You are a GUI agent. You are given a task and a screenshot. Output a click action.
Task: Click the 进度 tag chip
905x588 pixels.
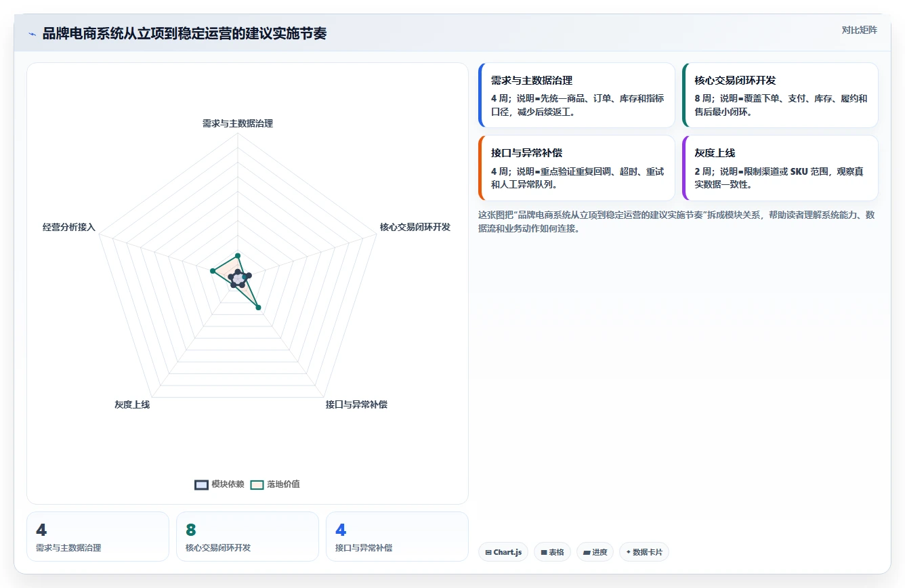(595, 552)
